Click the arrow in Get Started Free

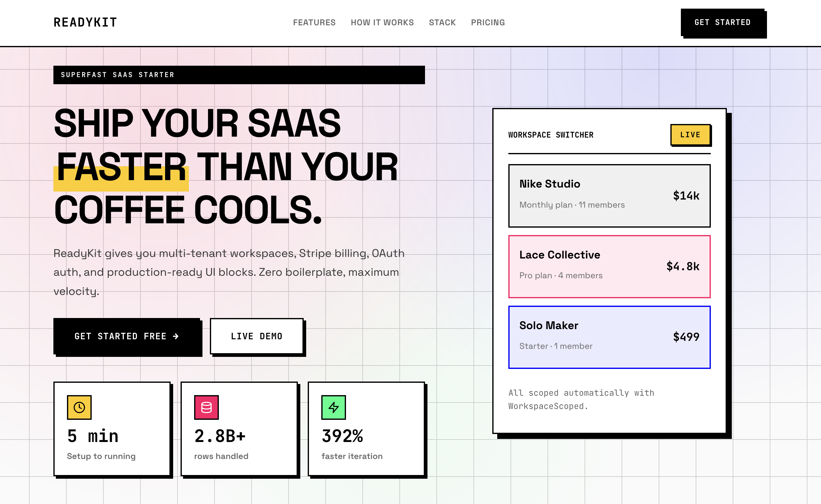click(176, 336)
